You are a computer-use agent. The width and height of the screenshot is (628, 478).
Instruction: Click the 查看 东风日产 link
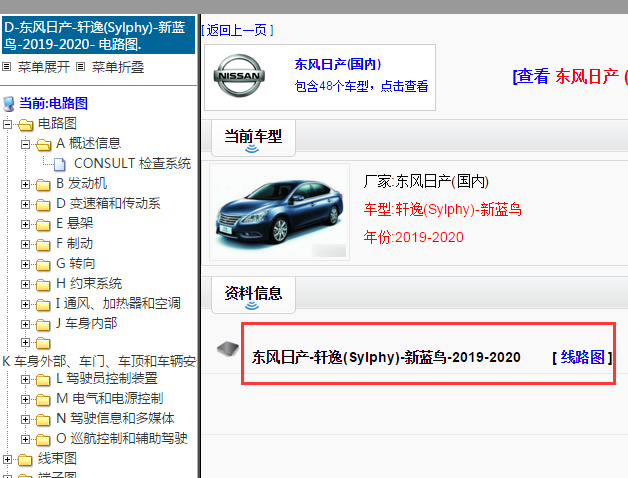coord(570,77)
